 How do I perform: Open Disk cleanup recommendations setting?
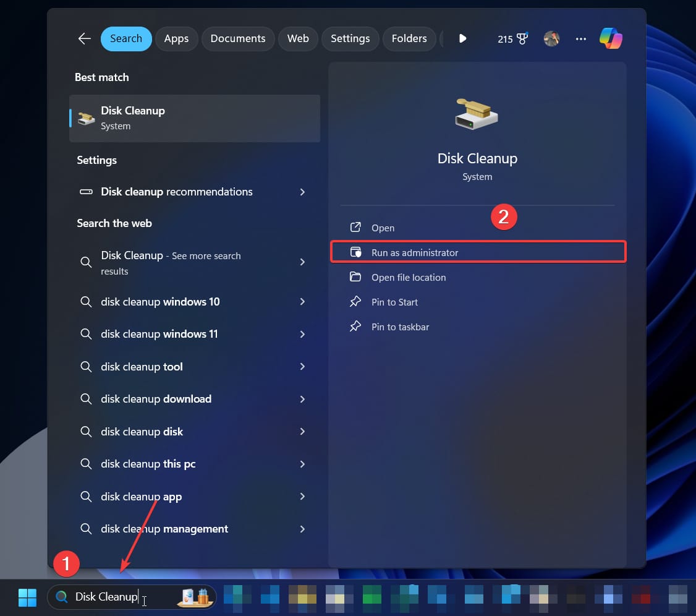coord(195,192)
